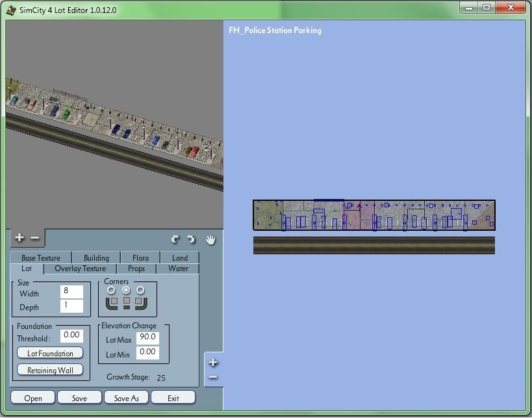The image size is (532, 418).
Task: Open the Water tab
Action: coord(178,268)
